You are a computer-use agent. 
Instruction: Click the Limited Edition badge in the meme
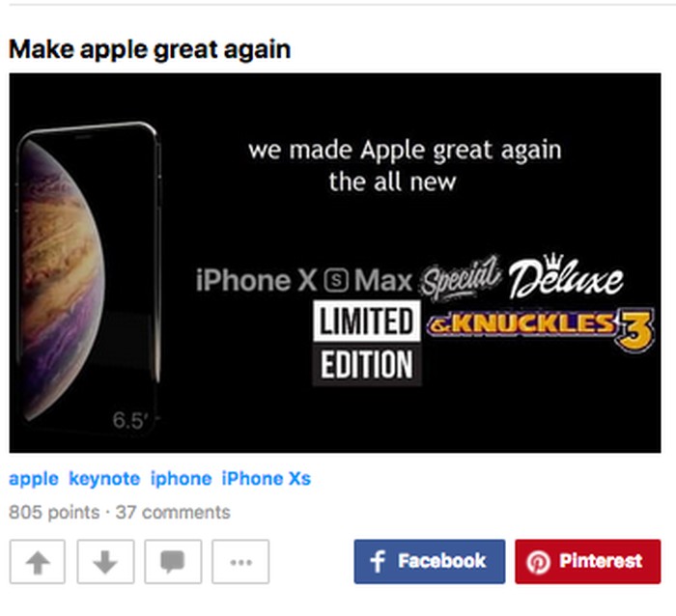coord(367,343)
